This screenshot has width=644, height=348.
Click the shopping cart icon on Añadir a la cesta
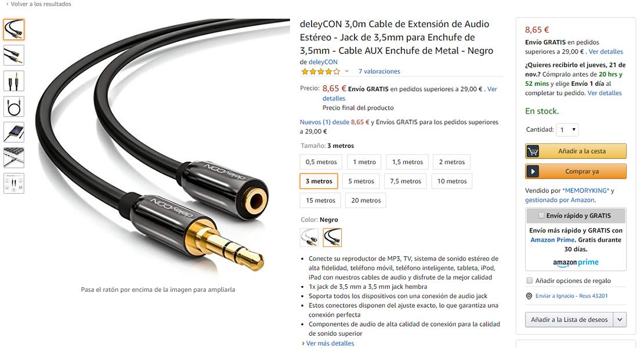point(533,151)
